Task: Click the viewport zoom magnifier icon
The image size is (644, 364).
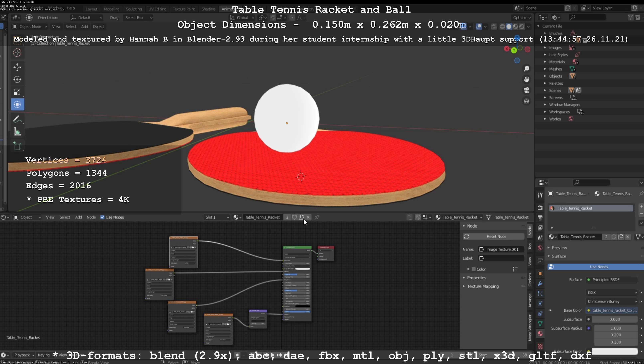Action: pyautogui.click(x=526, y=69)
